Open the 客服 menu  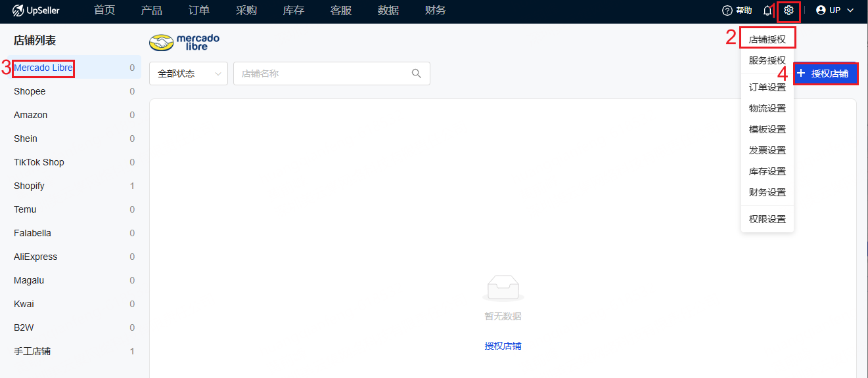coord(341,10)
